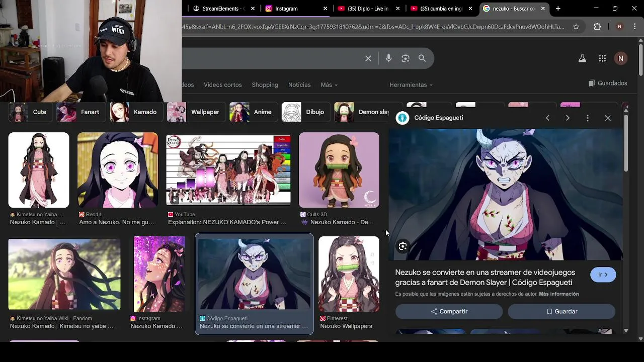Click the Compartir share button

pyautogui.click(x=449, y=312)
